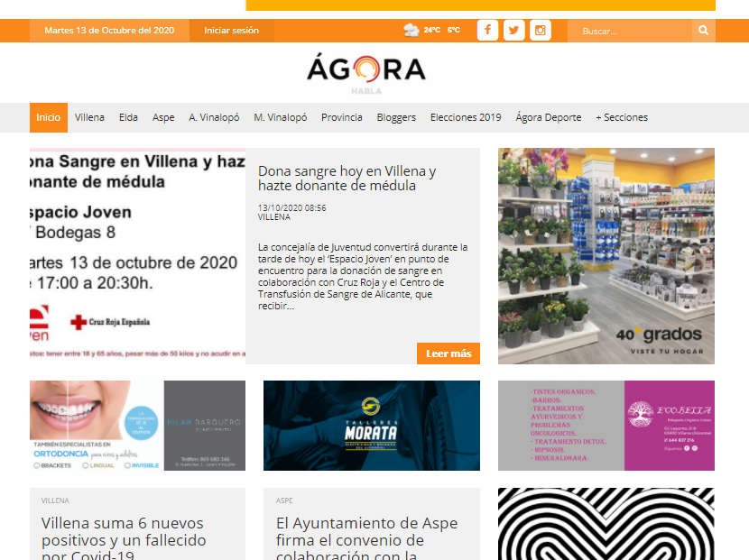Open the Villena section
The height and width of the screenshot is (560, 749).
(89, 117)
